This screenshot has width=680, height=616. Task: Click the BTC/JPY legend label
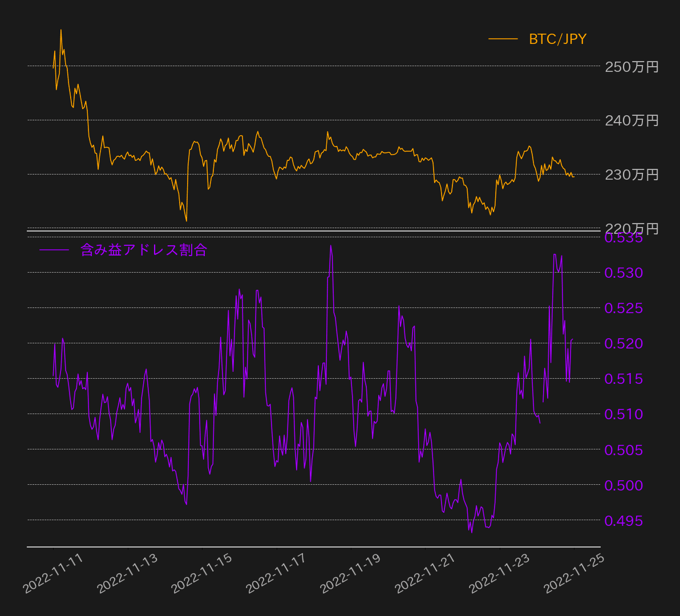557,39
